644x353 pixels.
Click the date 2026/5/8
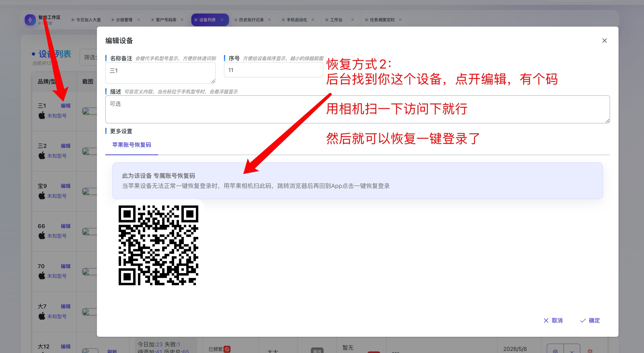click(515, 349)
